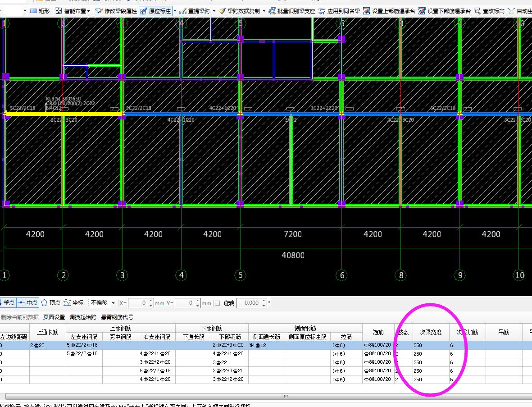Image resolution: width=532 pixels, height=407 pixels.
Task: Toggle 中点 midpoint snap
Action: 27,302
